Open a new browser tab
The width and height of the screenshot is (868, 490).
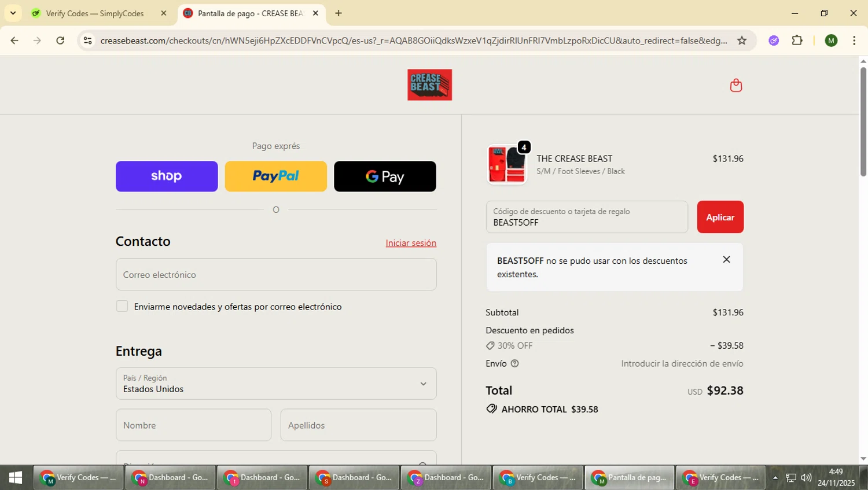pos(339,13)
